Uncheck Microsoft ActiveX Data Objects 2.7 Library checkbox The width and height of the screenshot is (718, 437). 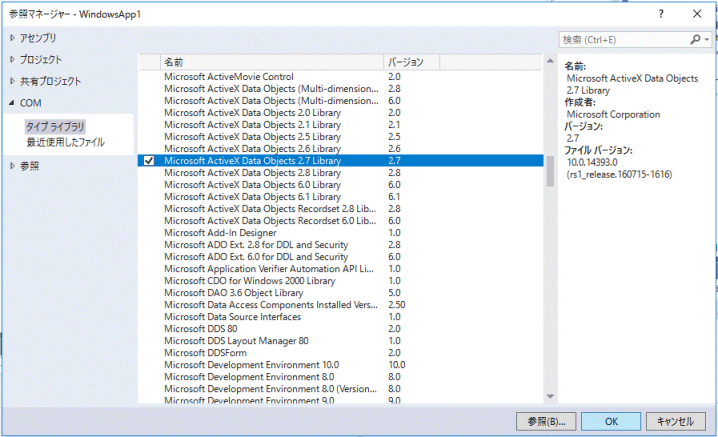pyautogui.click(x=149, y=161)
